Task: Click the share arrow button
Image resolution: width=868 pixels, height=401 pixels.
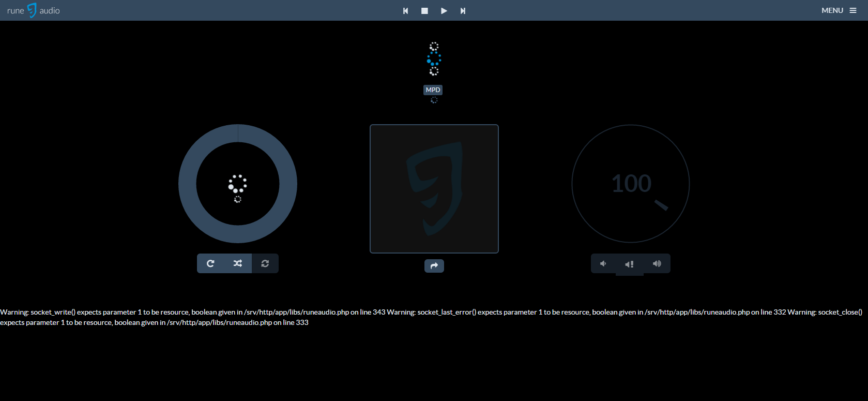Action: [434, 266]
